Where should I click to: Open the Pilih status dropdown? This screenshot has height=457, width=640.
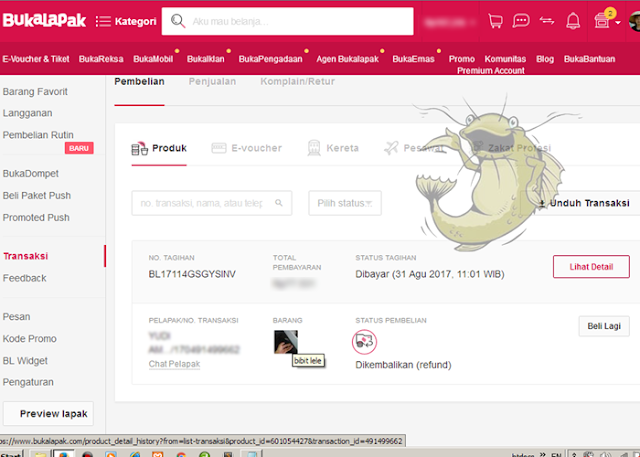click(345, 203)
